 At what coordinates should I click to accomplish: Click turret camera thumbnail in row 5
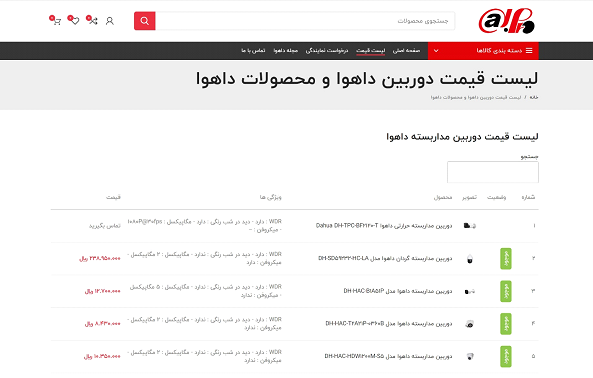(470, 356)
